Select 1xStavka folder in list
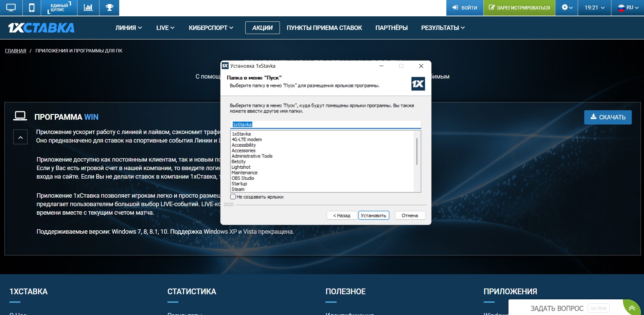This screenshot has width=644, height=315. tap(241, 134)
